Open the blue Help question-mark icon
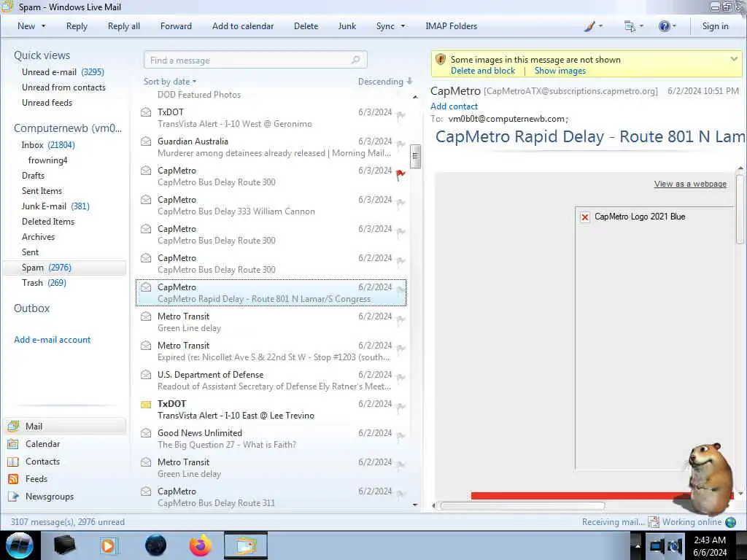Viewport: 747px width, 560px height. click(664, 26)
